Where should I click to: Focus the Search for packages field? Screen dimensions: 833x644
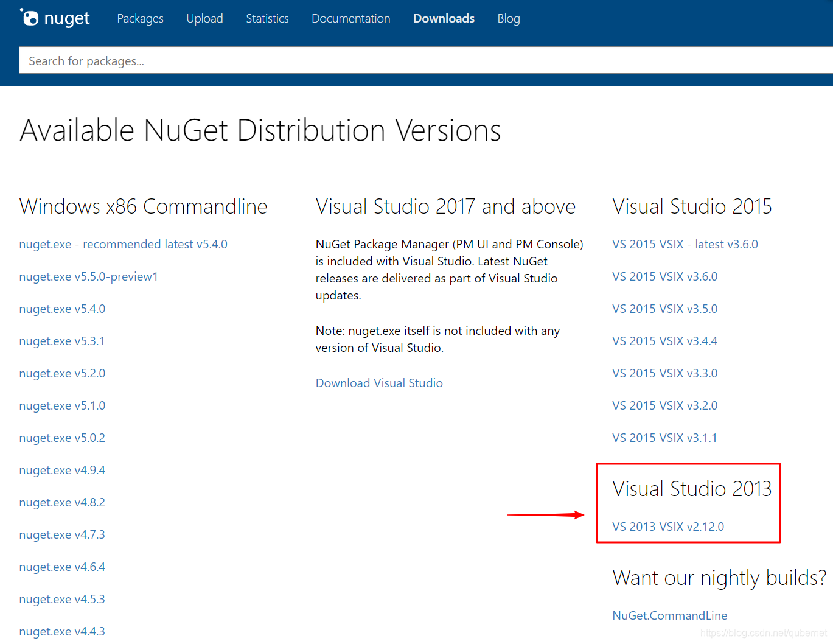pyautogui.click(x=426, y=60)
